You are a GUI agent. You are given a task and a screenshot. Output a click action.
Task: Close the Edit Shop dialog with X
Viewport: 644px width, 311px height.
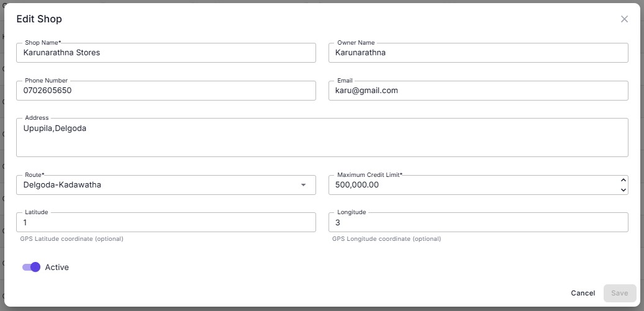tap(624, 19)
